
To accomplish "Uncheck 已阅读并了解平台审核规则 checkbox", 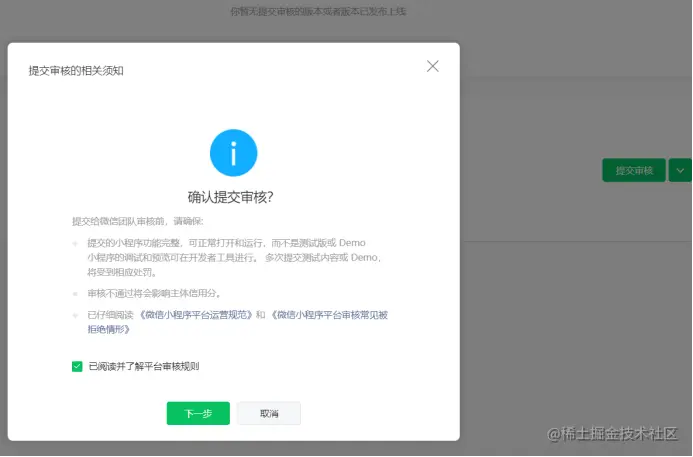I will point(77,366).
